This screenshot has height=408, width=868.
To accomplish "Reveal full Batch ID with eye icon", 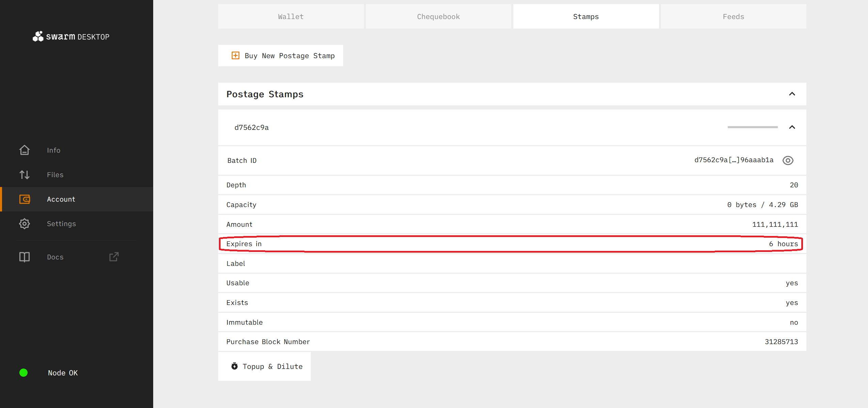I will [788, 160].
